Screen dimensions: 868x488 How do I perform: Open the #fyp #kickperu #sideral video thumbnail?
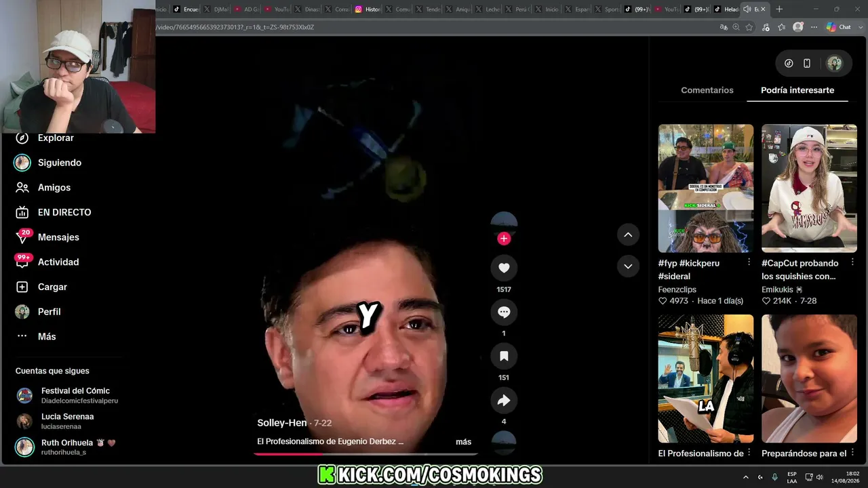[x=706, y=188]
